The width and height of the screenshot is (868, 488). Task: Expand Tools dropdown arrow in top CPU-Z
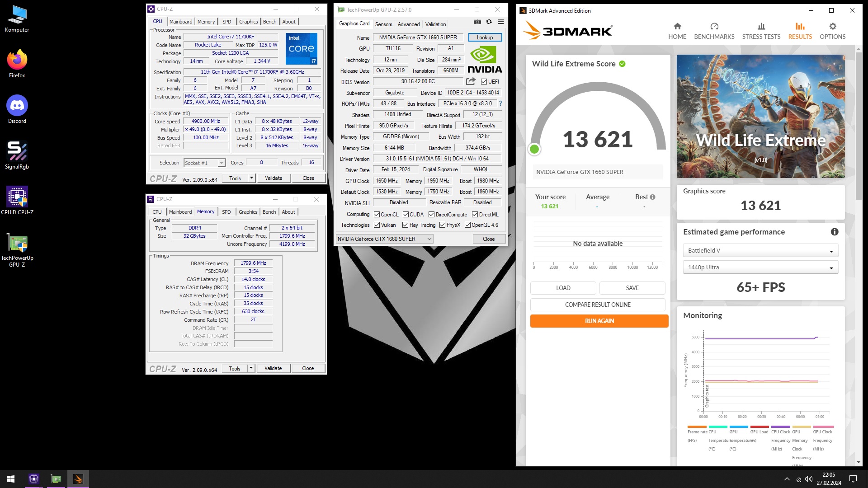pos(251,178)
